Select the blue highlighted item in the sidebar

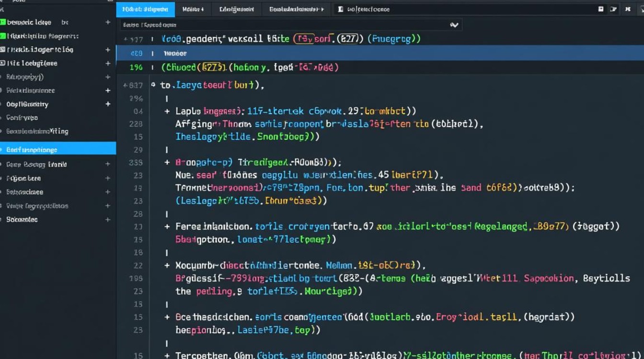pos(57,149)
